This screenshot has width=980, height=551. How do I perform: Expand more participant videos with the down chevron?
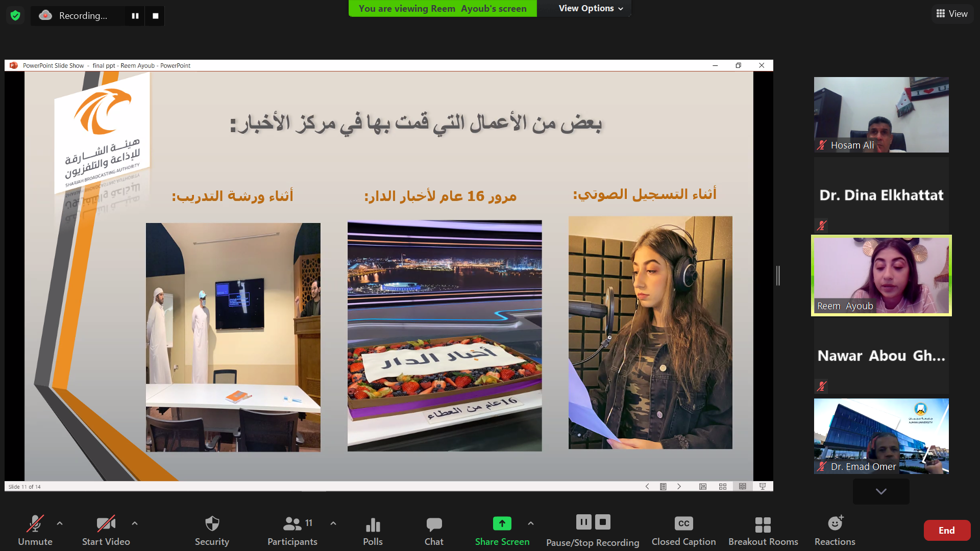pyautogui.click(x=881, y=491)
